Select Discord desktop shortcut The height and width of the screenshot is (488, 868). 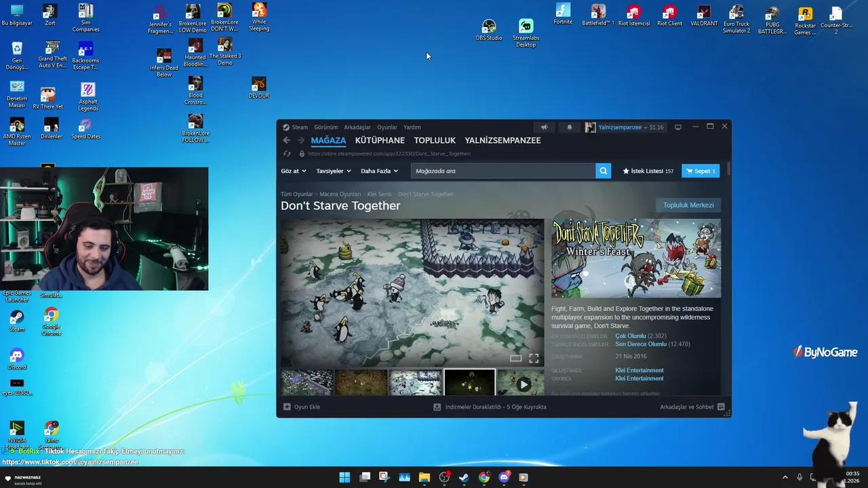coord(17,359)
